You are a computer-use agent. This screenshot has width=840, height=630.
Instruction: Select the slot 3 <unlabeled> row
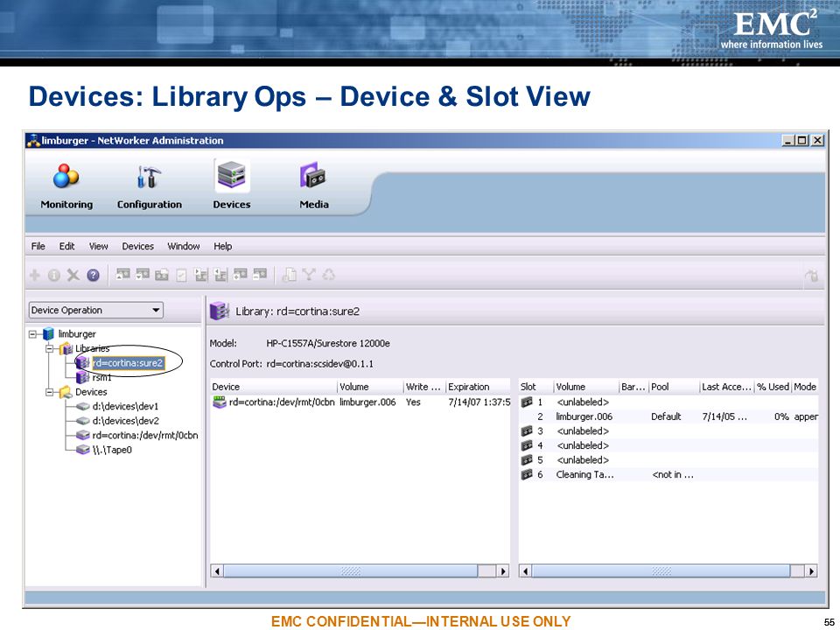668,430
